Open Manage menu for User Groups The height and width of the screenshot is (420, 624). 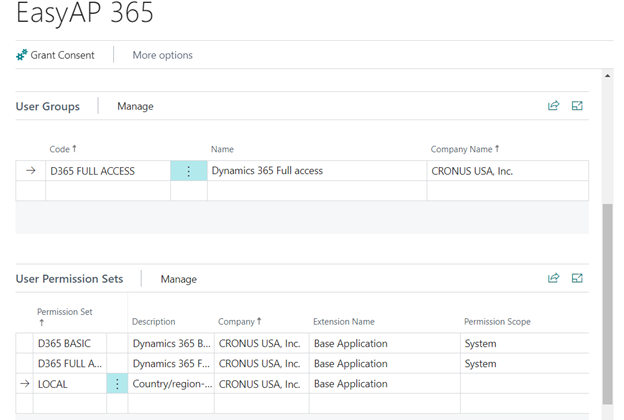[x=135, y=106]
